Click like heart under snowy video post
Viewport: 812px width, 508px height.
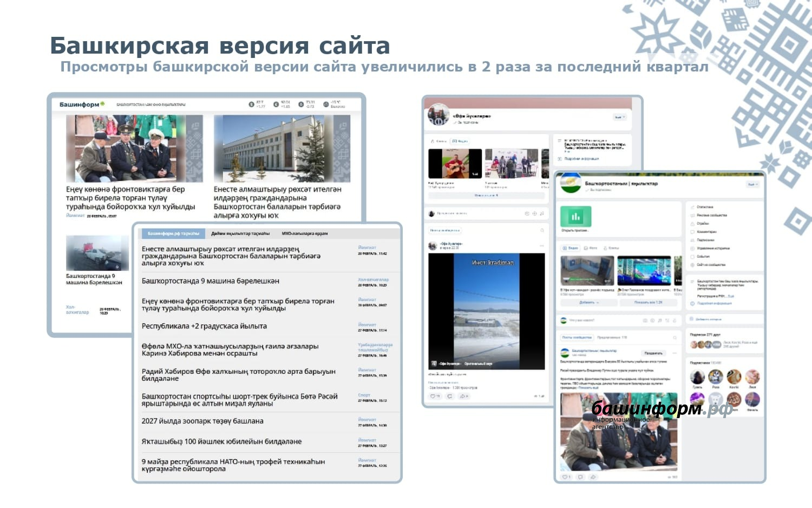point(434,396)
